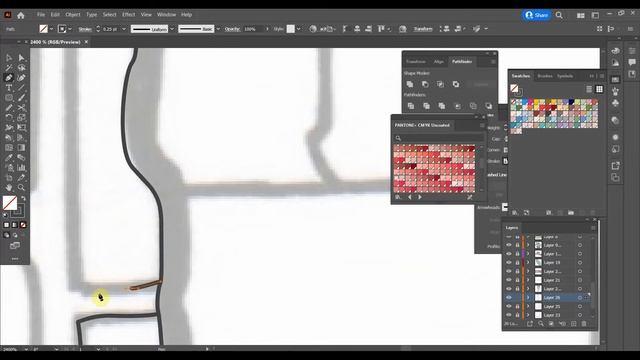Choose the Scissors tool
Screen dimensions: 640x360
tap(21, 108)
